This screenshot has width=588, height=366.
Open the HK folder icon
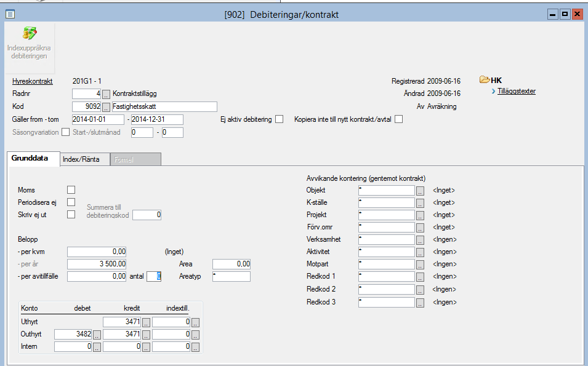pyautogui.click(x=485, y=80)
